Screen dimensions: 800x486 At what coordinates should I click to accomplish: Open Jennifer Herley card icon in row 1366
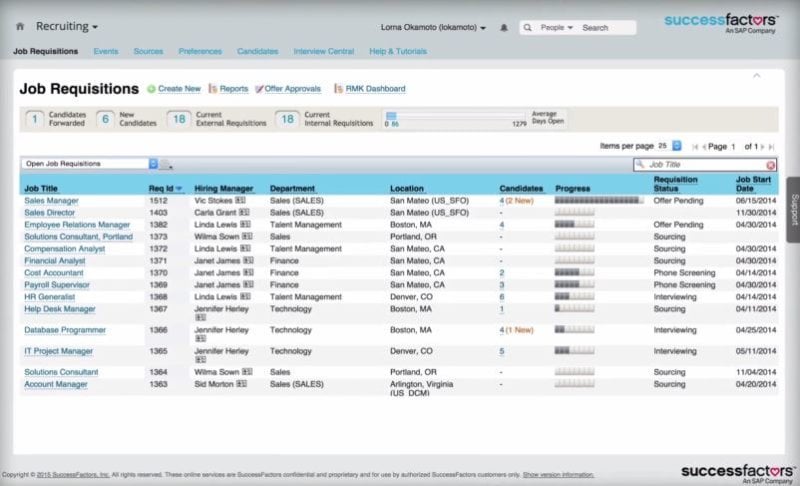click(201, 339)
